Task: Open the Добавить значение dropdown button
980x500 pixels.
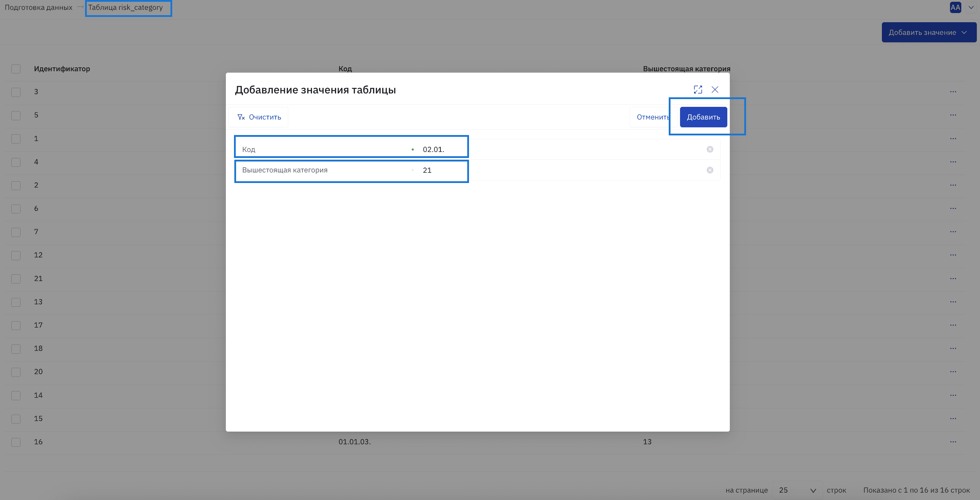Action: [x=928, y=32]
